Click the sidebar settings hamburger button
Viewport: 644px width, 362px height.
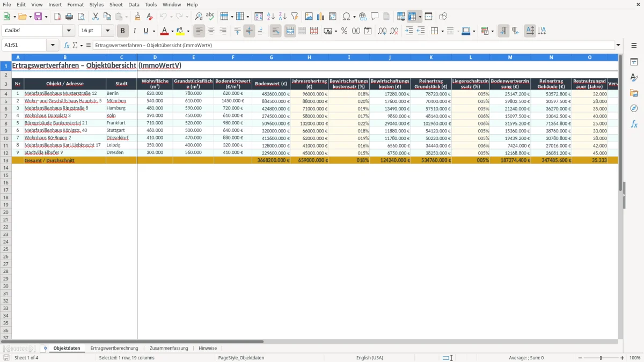click(x=634, y=45)
